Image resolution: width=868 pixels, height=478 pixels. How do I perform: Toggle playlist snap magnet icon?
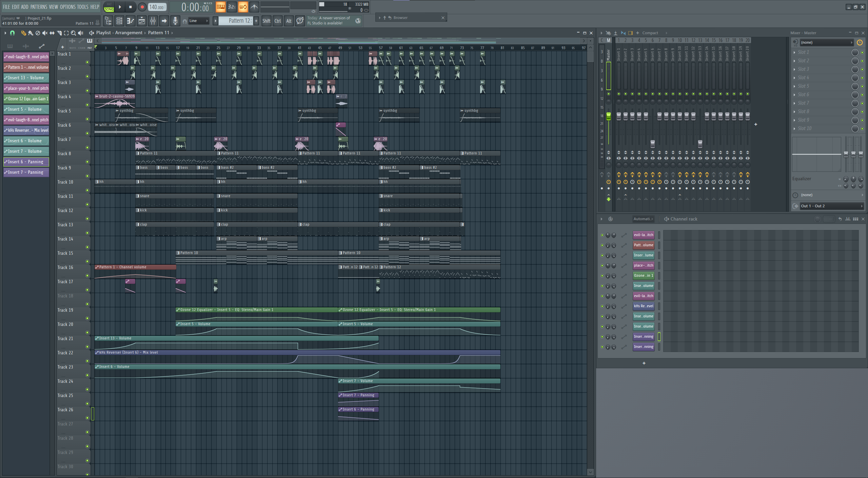(13, 33)
